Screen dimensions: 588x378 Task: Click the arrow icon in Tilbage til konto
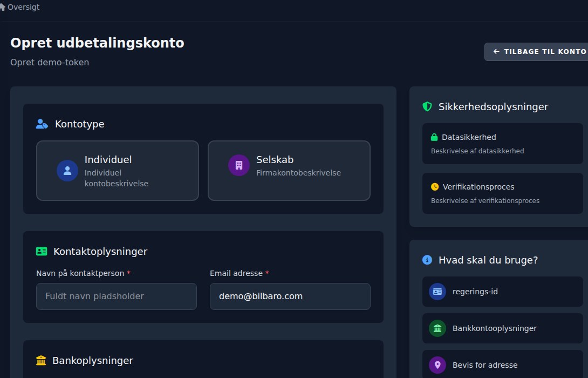point(496,52)
